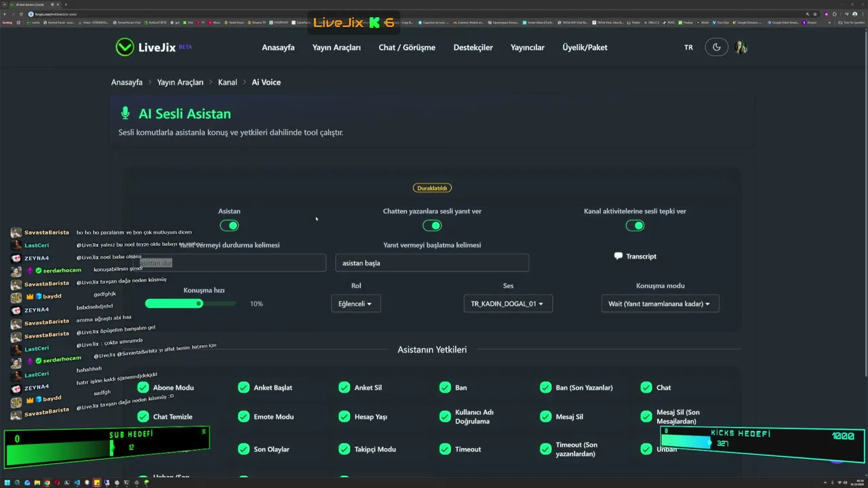Click the Ai Voice breadcrumb
Viewport: 868px width, 488px height.
266,82
